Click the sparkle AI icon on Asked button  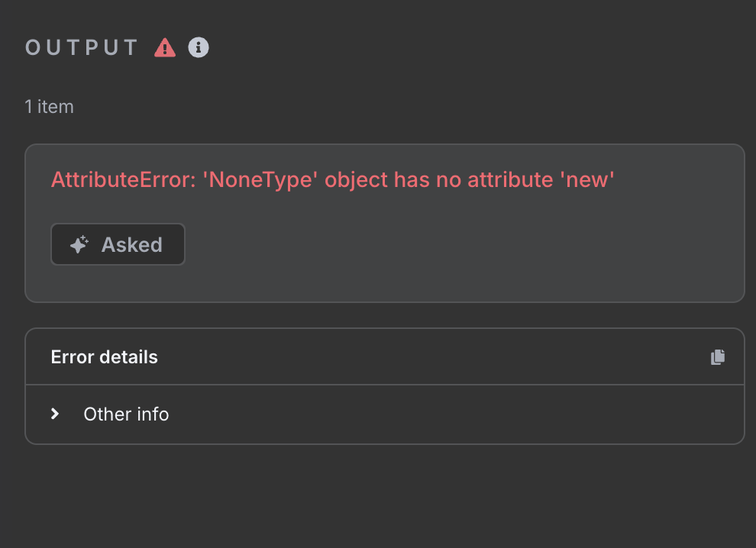point(79,244)
